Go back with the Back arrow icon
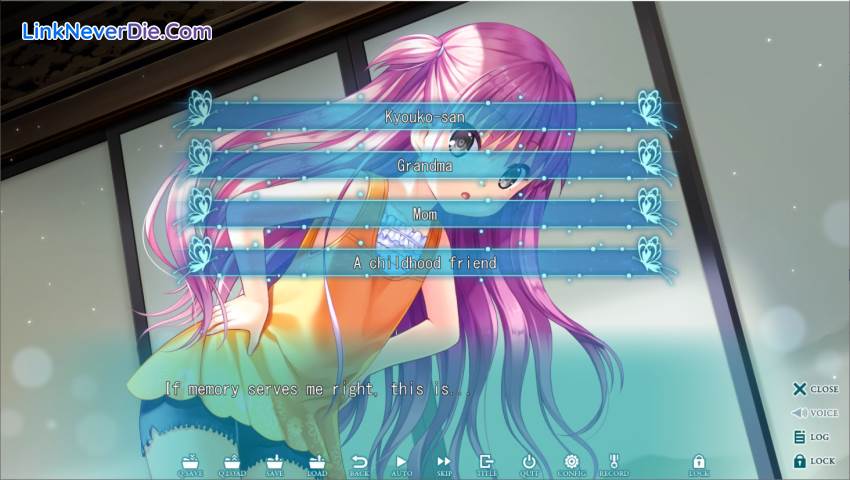Image resolution: width=850 pixels, height=480 pixels. [x=359, y=464]
